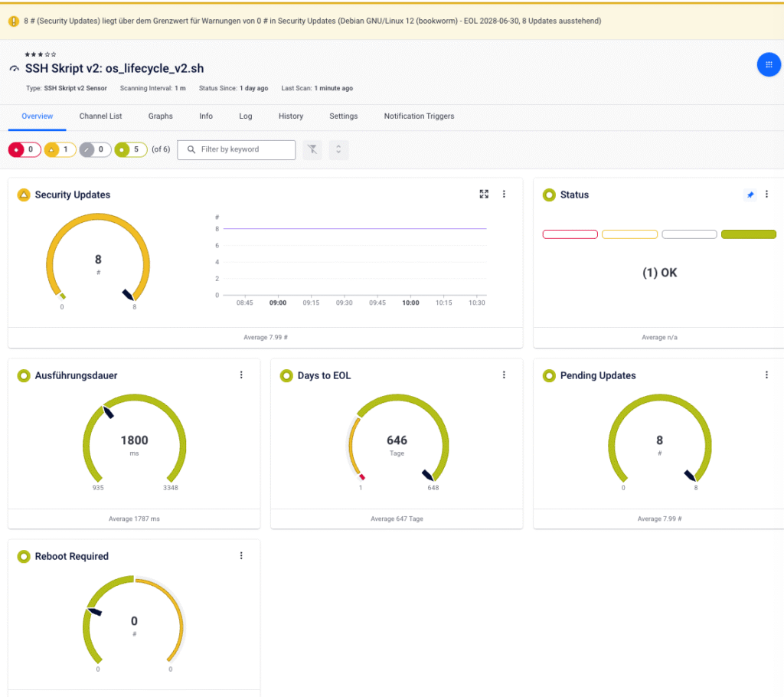784x697 pixels.
Task: Click the Days to EOL card title
Action: [324, 375]
